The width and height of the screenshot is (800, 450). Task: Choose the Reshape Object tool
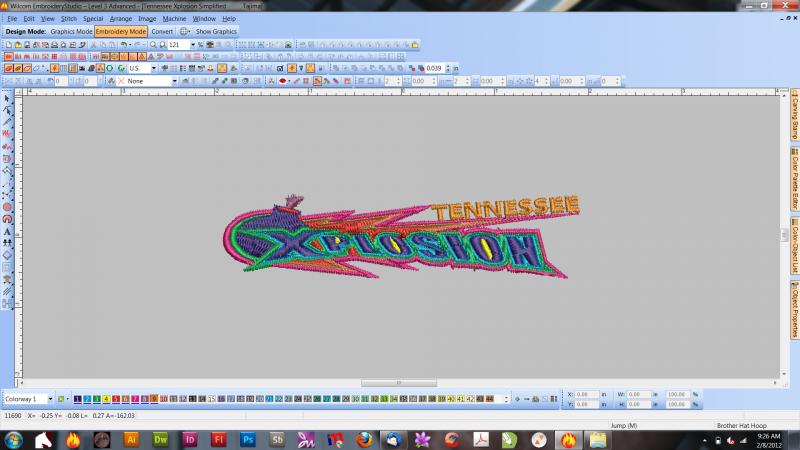coord(7,110)
